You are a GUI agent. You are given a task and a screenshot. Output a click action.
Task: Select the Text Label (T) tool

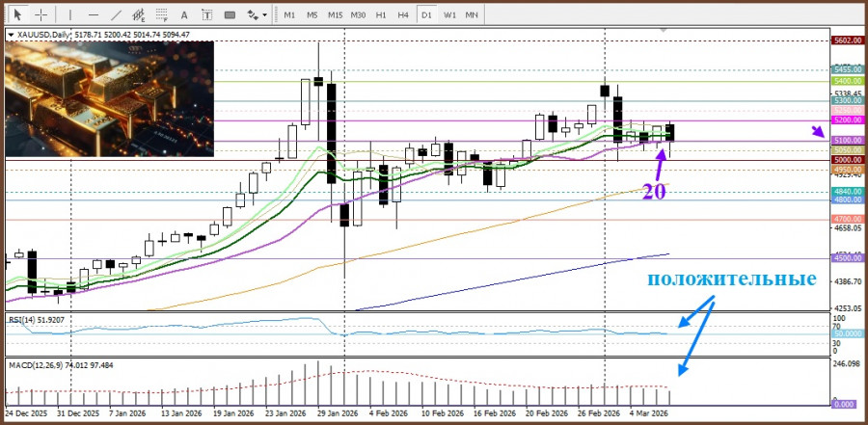207,14
